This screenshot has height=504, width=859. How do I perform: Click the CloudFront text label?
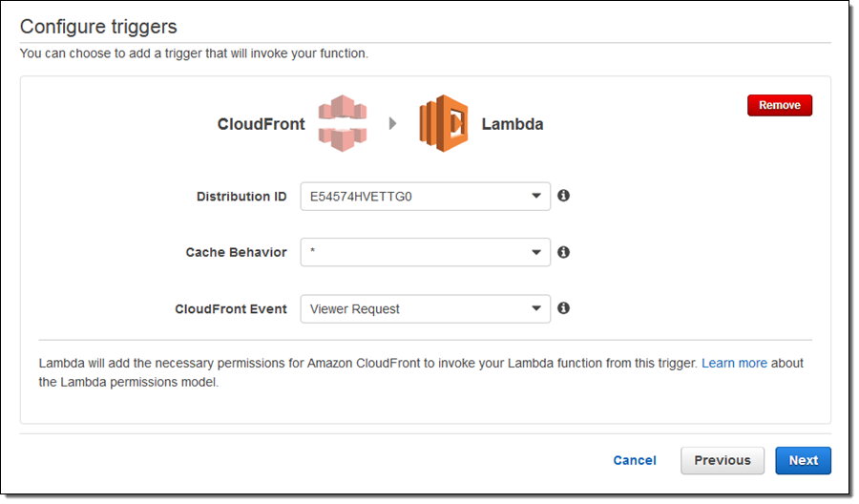tap(262, 124)
